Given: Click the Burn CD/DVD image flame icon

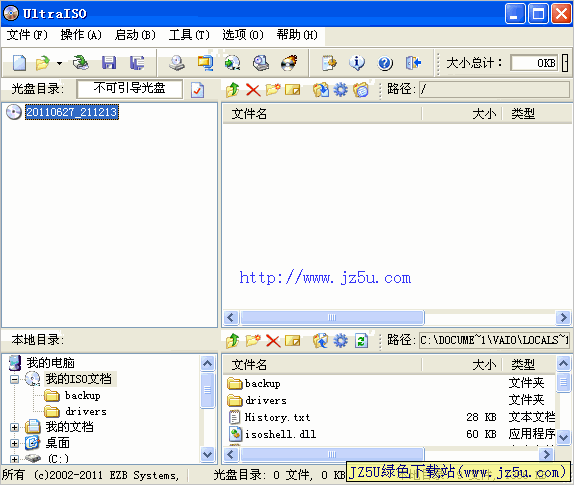Looking at the screenshot, I should click(289, 63).
